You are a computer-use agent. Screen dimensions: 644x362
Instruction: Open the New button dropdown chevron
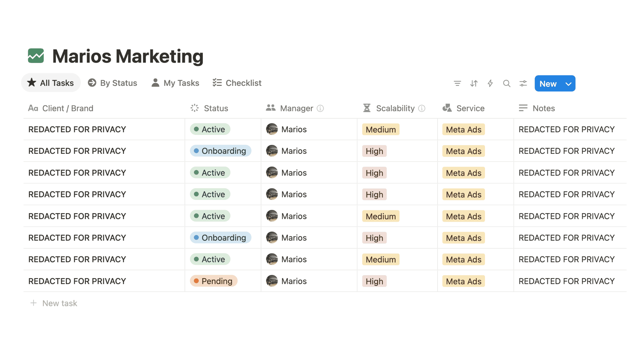568,84
